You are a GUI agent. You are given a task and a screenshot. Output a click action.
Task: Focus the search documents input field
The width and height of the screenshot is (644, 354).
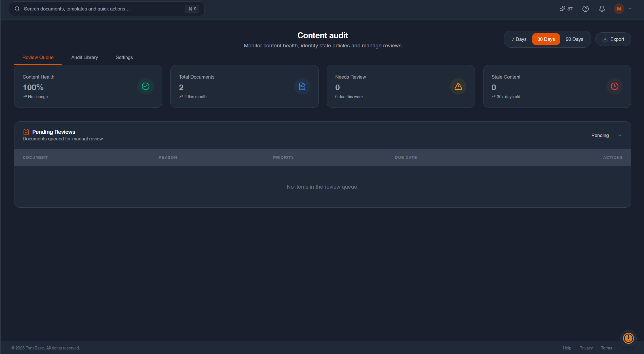pyautogui.click(x=107, y=9)
